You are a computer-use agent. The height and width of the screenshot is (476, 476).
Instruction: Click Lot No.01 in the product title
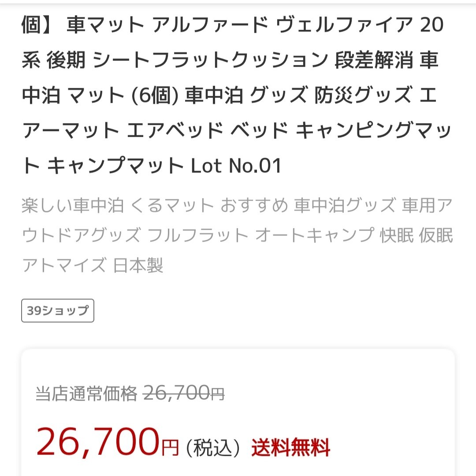point(236,166)
